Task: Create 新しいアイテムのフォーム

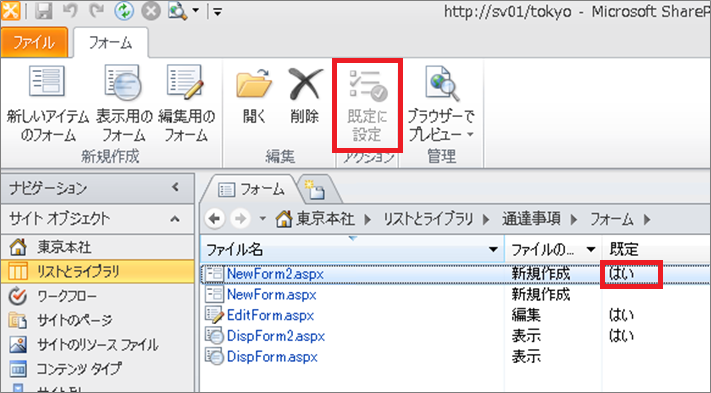Action: 48,104
